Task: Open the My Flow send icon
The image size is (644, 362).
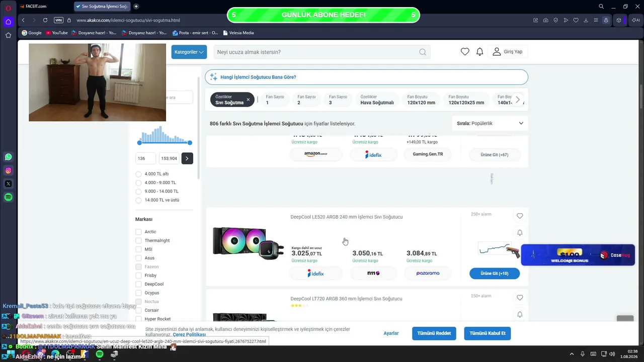Action: pos(566,20)
